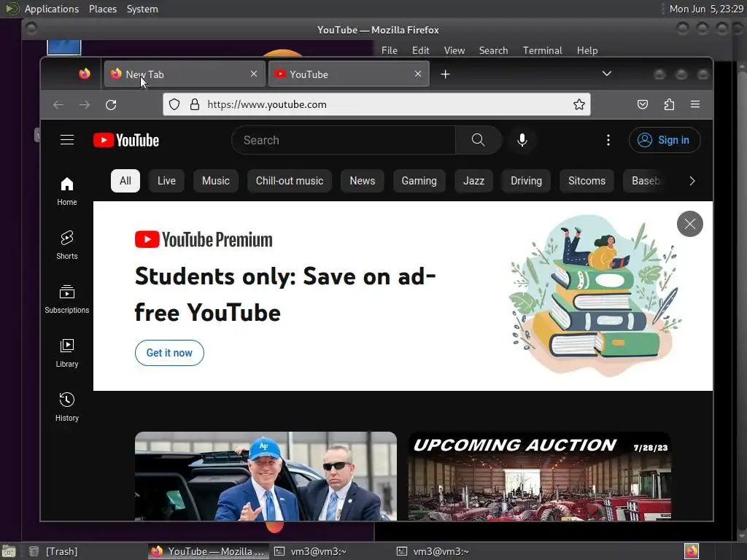Open YouTube settings three-dot menu
The width and height of the screenshot is (747, 560).
click(608, 139)
